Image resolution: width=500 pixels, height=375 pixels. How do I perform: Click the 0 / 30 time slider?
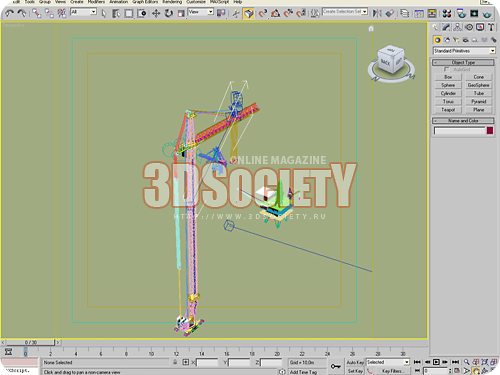tap(30, 342)
